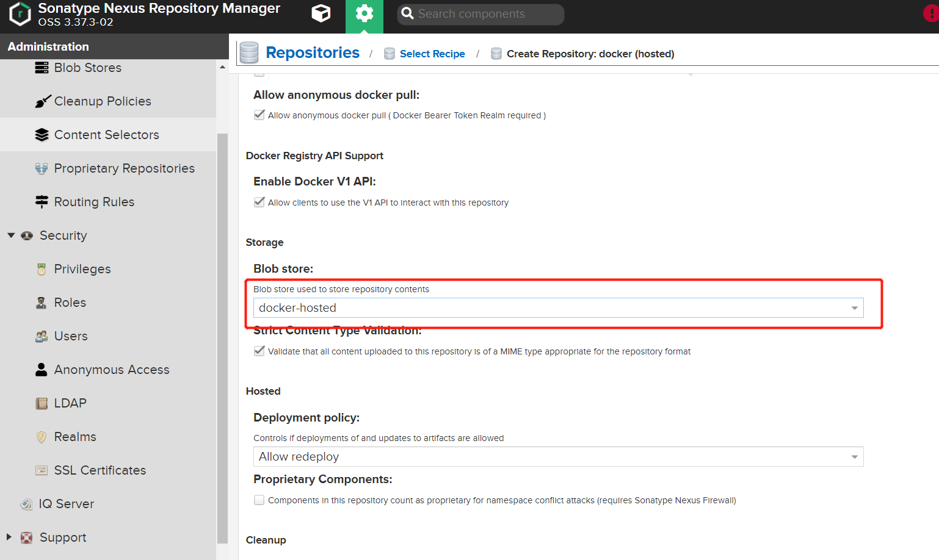Click the LDAP book icon
The height and width of the screenshot is (560, 939).
pyautogui.click(x=42, y=403)
